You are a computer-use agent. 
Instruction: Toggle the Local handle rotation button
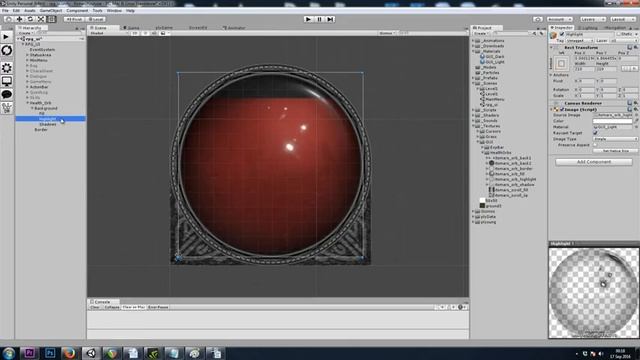click(x=96, y=19)
